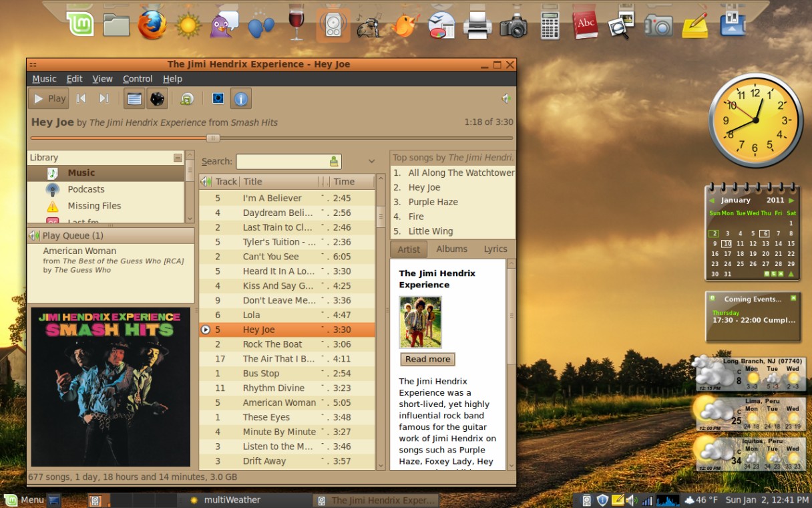Open the Help menu
The height and width of the screenshot is (508, 812).
coord(172,79)
